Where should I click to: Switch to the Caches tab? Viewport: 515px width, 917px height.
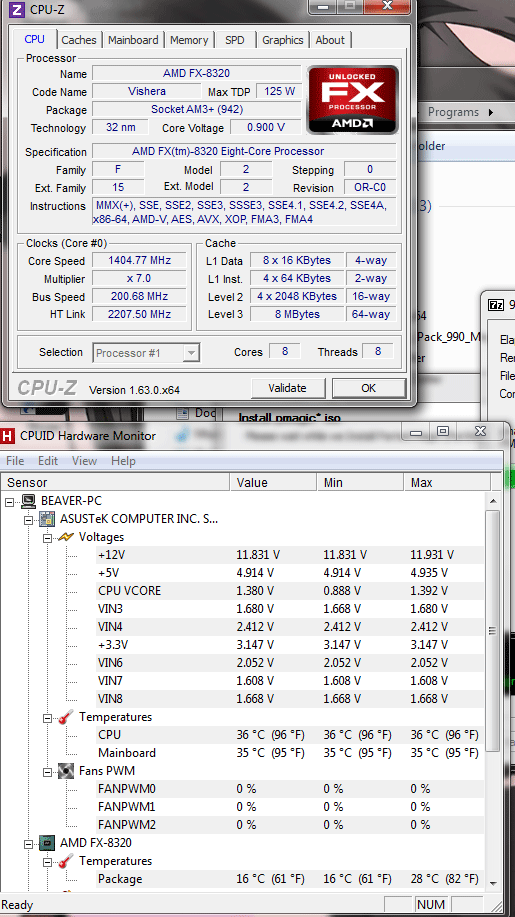(79, 40)
